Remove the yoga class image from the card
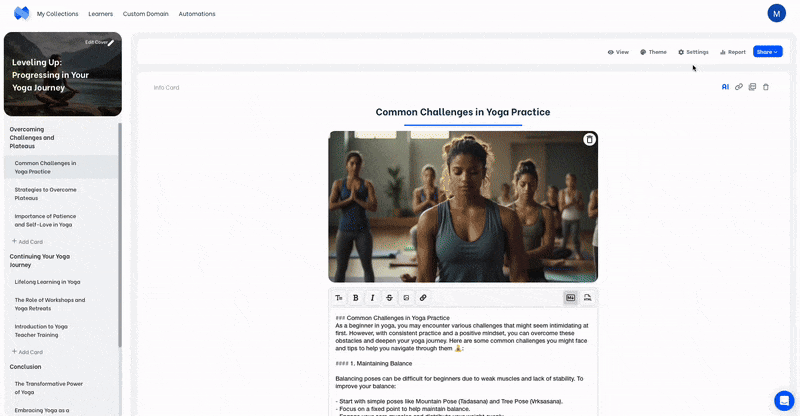 tap(589, 139)
